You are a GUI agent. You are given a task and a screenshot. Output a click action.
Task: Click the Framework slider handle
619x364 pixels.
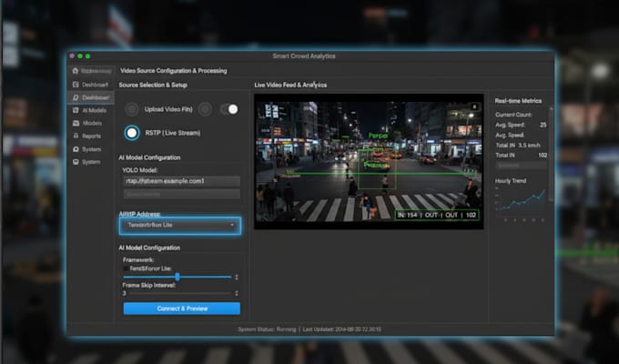(x=178, y=277)
